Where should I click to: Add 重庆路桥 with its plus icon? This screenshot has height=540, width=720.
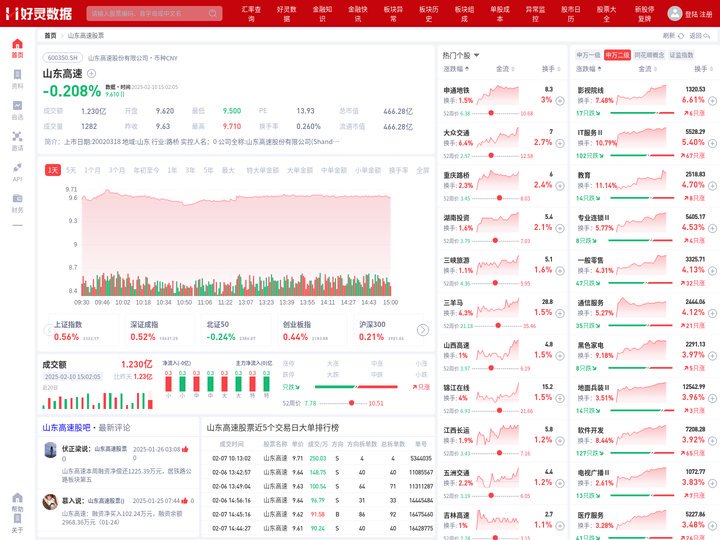tap(560, 186)
